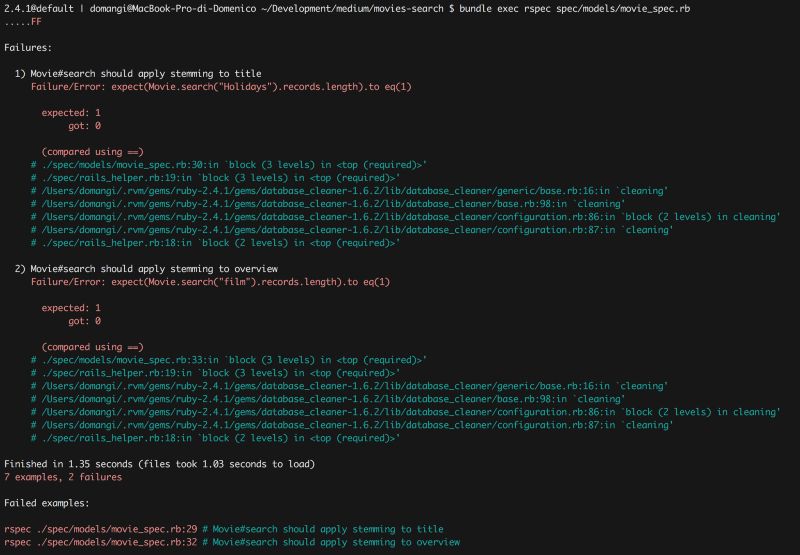
Task: Click the second configuration.rb:87 backtrace path
Action: tap(357, 425)
